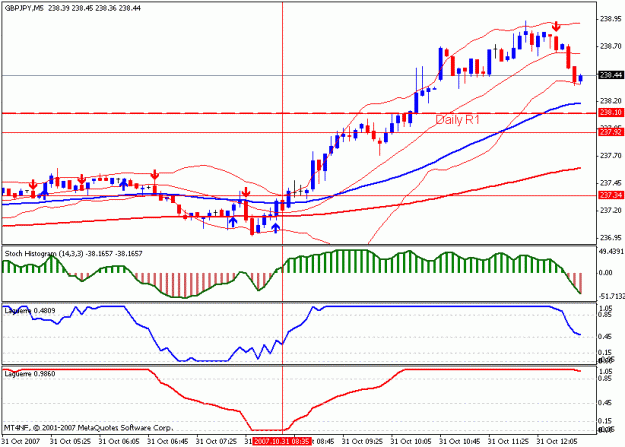The width and height of the screenshot is (625, 447).
Task: Click the '31 Oct 10:45' time axis label
Action: [460, 441]
